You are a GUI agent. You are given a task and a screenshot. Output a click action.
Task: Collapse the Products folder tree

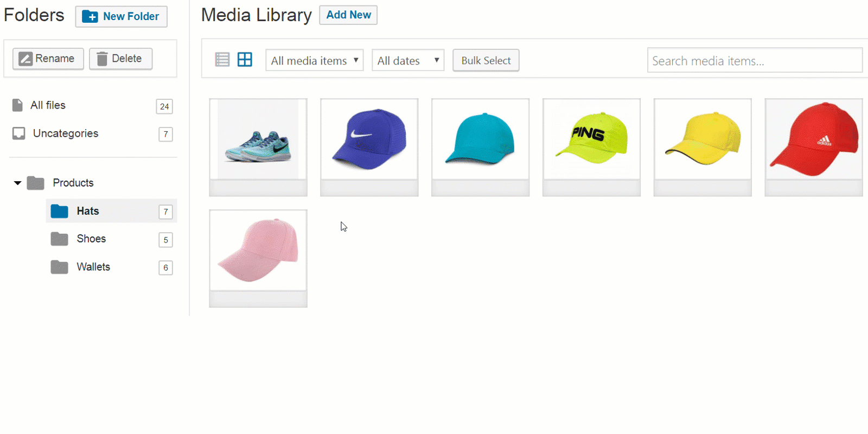tap(18, 183)
